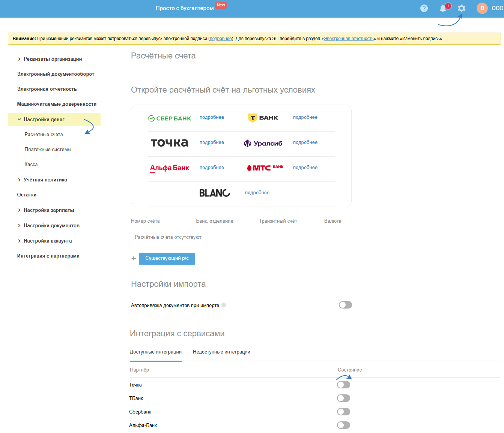Expand Настройки зарплаты in sidebar
This screenshot has height=433, width=504.
coord(49,210)
